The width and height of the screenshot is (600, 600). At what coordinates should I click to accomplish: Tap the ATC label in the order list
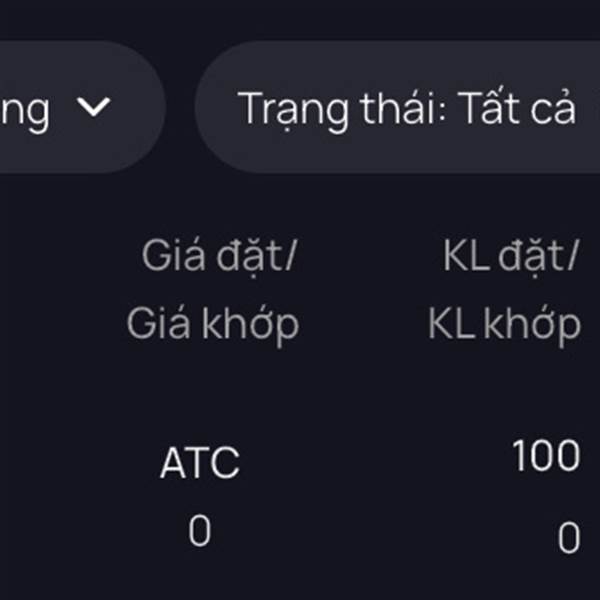click(200, 463)
